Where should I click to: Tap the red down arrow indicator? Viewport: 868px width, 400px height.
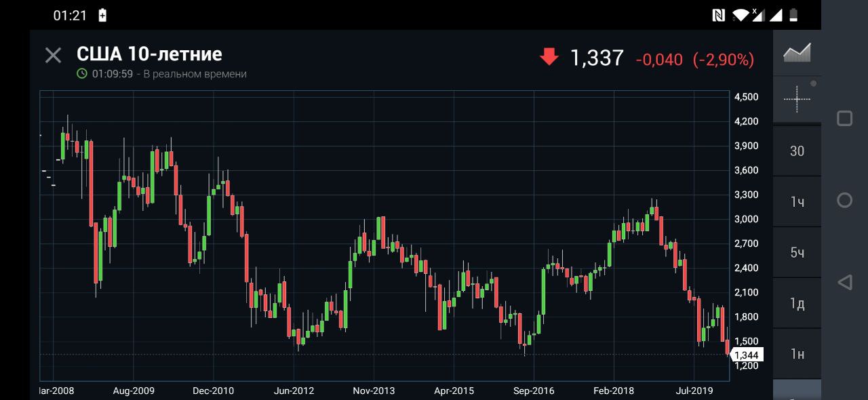(x=549, y=57)
